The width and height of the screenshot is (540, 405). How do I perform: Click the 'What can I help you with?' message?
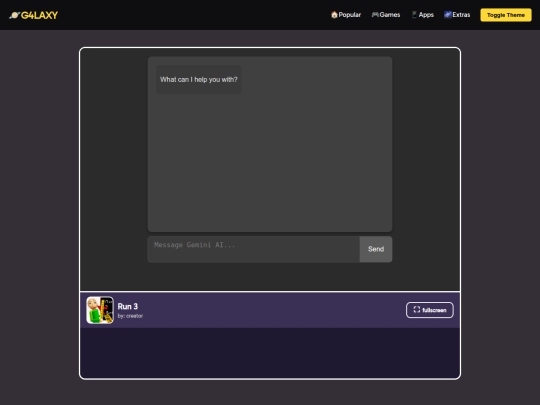199,80
